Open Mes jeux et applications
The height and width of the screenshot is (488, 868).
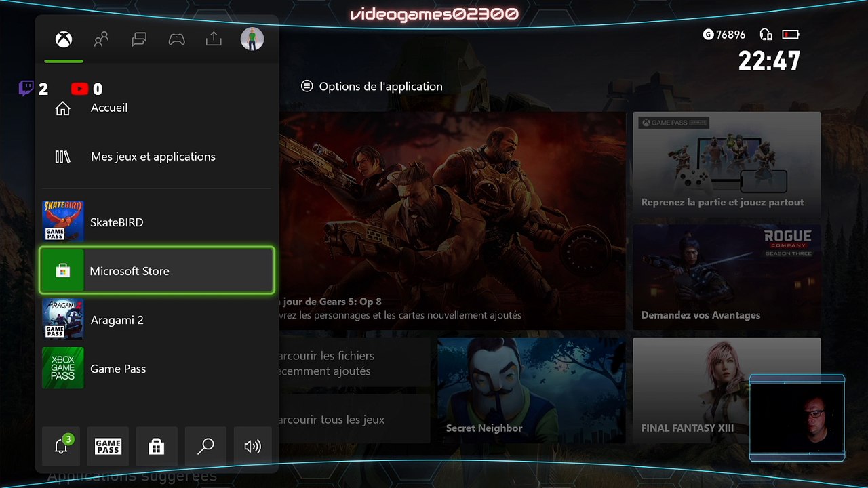point(157,157)
